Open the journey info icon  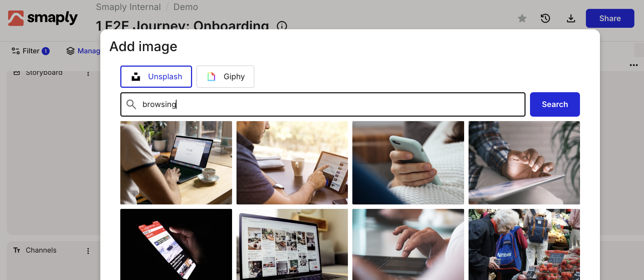tap(282, 26)
